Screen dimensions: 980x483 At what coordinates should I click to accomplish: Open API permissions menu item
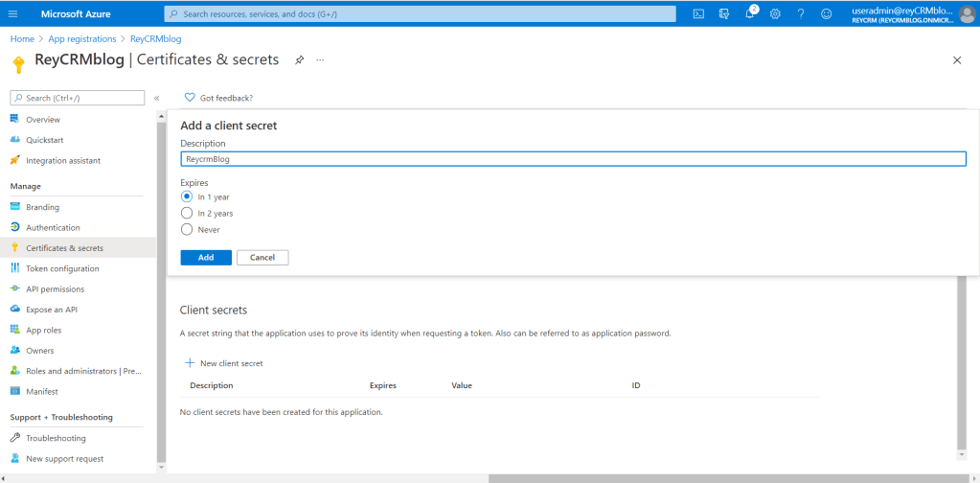(x=55, y=288)
